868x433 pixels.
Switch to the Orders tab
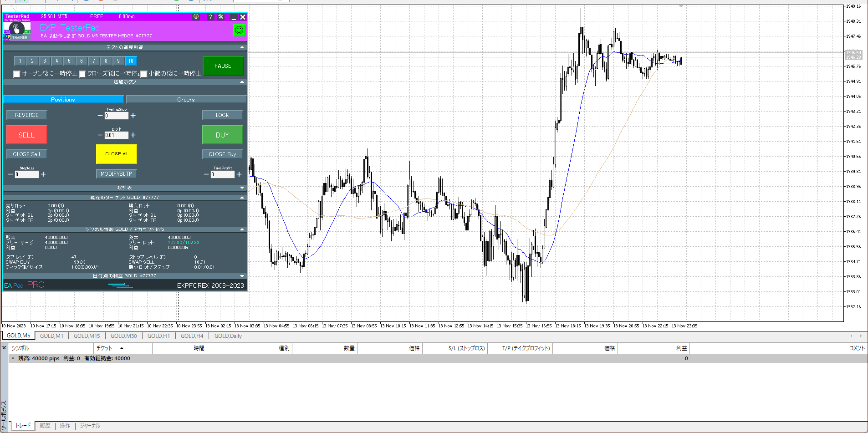point(186,100)
